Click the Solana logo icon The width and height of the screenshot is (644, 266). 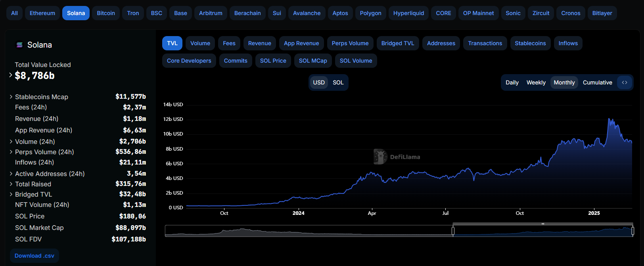pyautogui.click(x=19, y=45)
